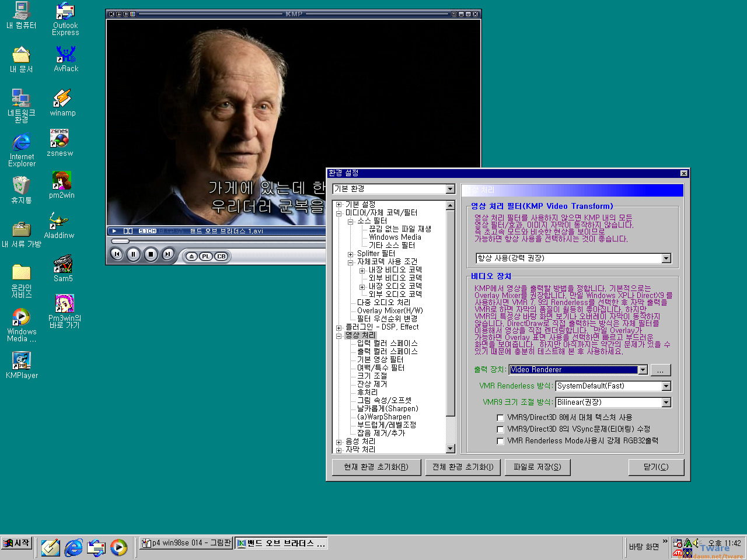
Task: Expand the 음성 처리 tree node
Action: [339, 442]
